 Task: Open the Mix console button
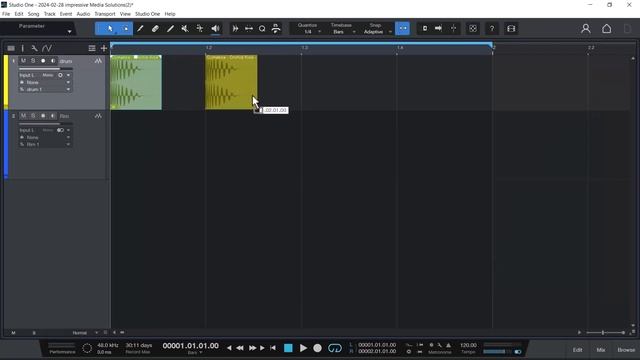point(601,350)
